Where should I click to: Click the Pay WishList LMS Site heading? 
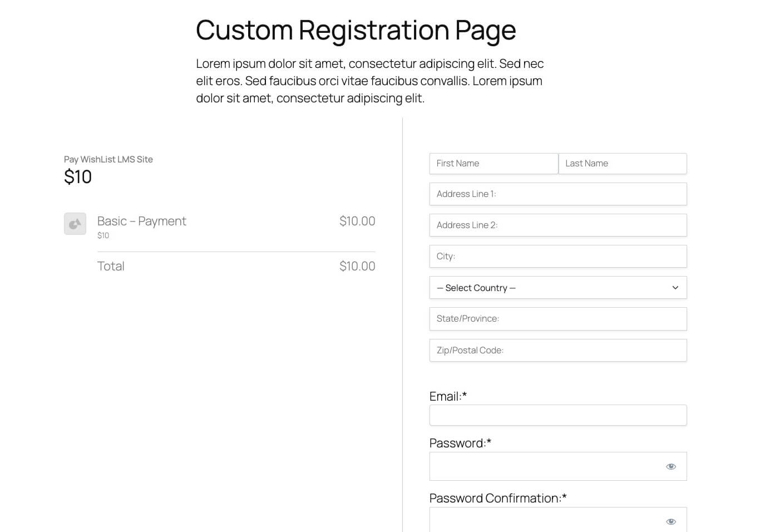[108, 159]
